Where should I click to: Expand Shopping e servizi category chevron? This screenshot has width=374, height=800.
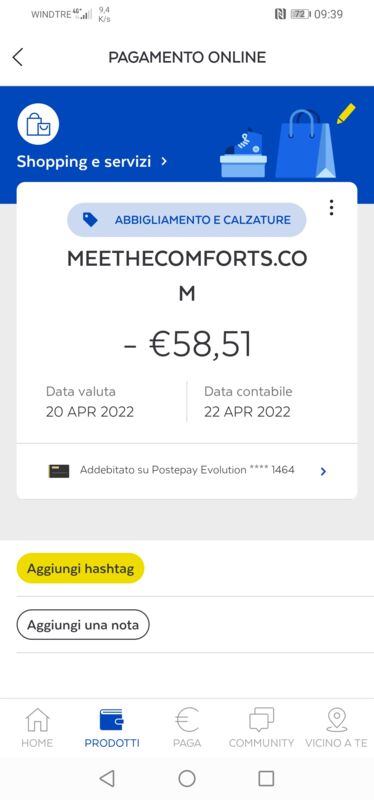point(164,161)
